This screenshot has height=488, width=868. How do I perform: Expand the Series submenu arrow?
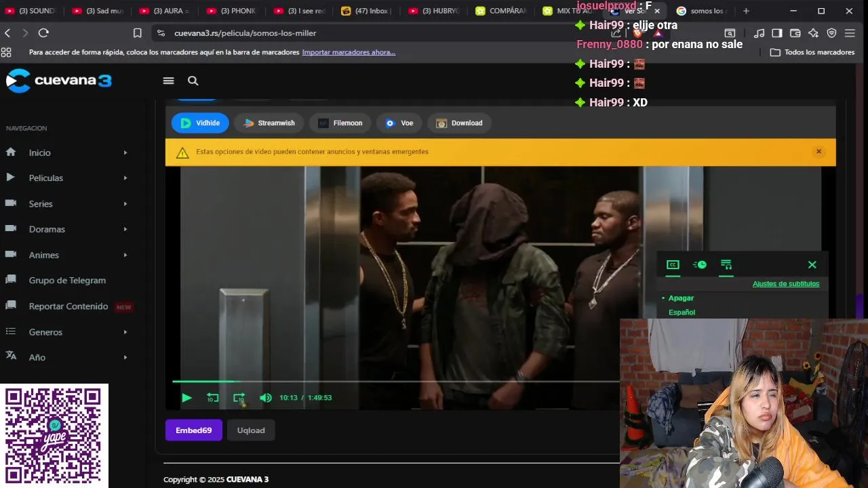tap(125, 204)
